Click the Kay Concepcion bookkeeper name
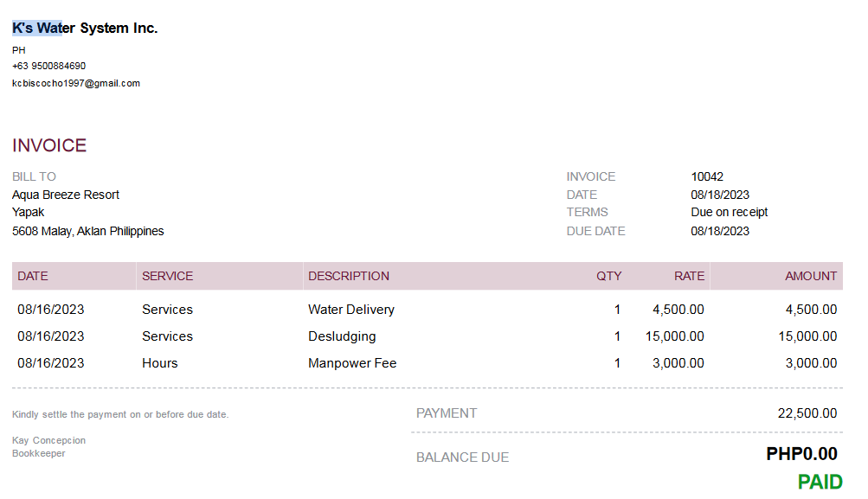Viewport: 868px width, 499px height. pos(49,440)
